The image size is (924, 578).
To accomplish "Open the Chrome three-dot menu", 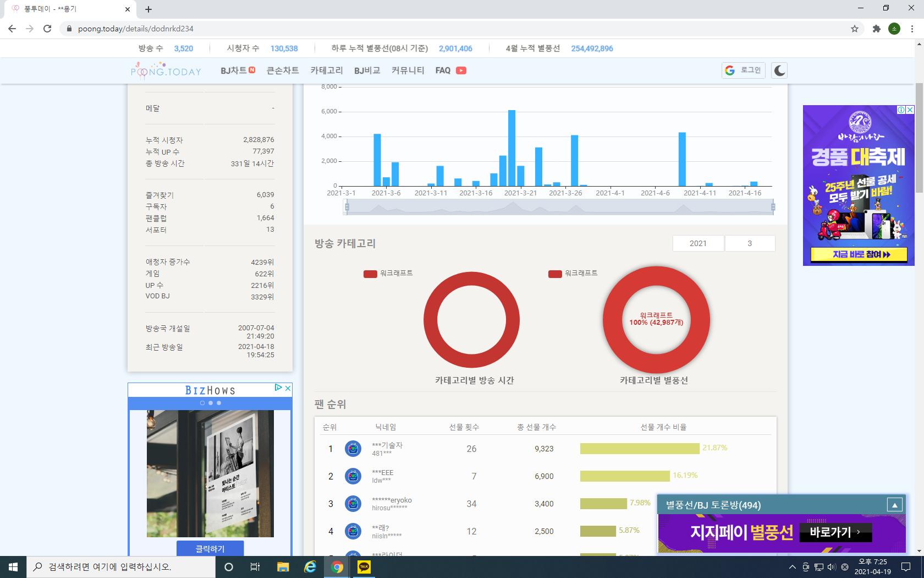I will click(913, 29).
